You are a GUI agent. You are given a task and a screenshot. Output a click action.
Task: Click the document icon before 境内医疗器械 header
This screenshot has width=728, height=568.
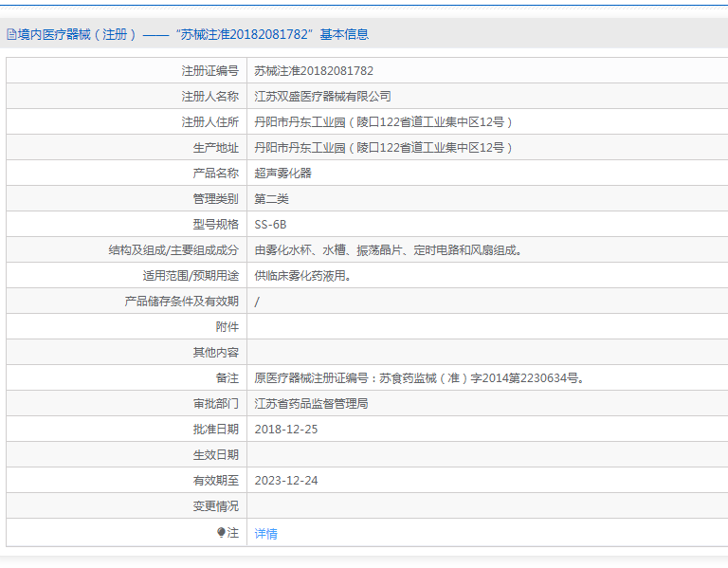pyautogui.click(x=11, y=35)
